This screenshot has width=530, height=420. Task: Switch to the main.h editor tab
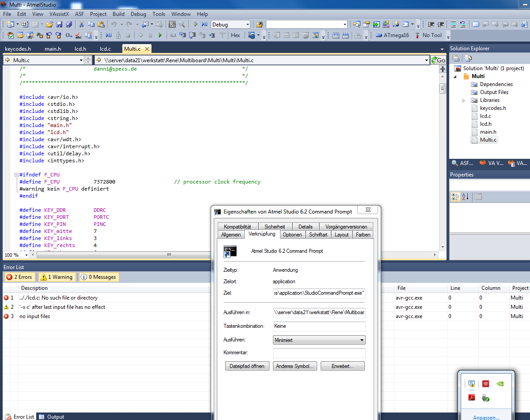click(53, 49)
